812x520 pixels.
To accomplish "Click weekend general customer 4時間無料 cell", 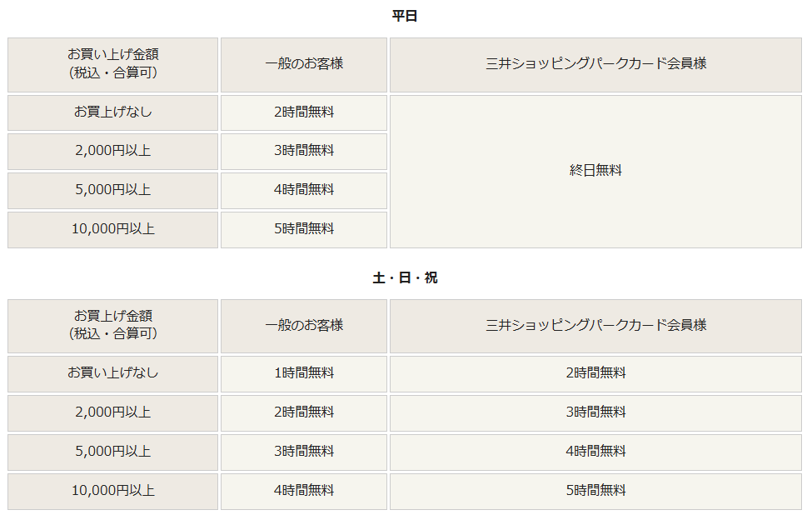I will (304, 491).
